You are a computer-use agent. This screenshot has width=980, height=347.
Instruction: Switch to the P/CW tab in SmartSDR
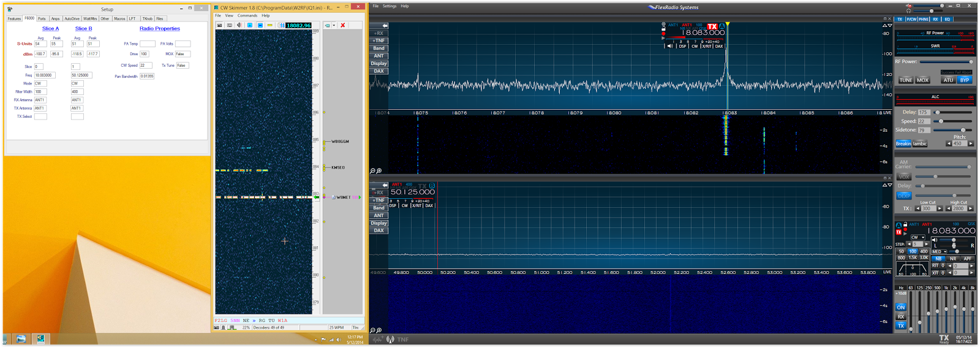(911, 19)
